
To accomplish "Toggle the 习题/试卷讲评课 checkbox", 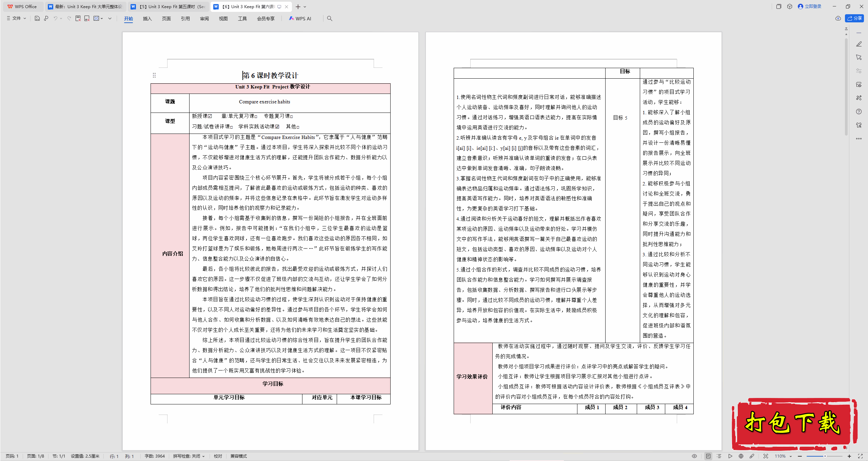I will pos(232,127).
